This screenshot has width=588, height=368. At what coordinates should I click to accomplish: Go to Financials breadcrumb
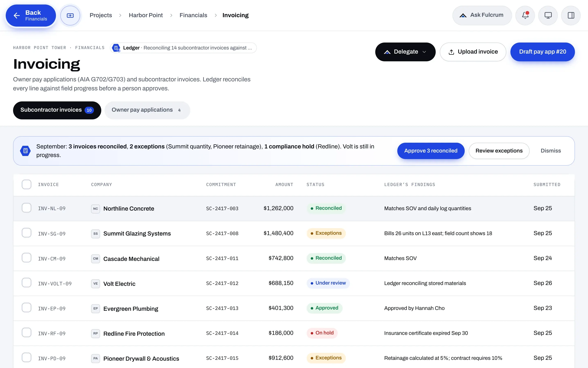click(x=193, y=15)
